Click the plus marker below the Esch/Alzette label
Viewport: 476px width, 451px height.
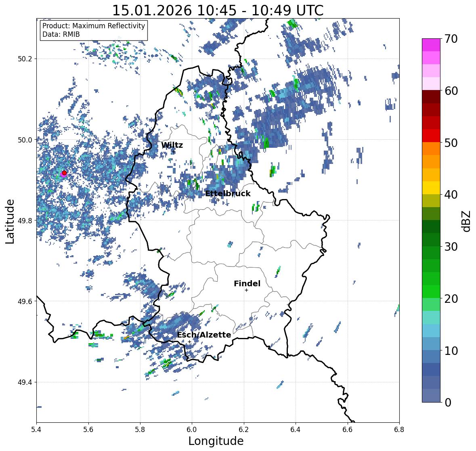pyautogui.click(x=189, y=342)
